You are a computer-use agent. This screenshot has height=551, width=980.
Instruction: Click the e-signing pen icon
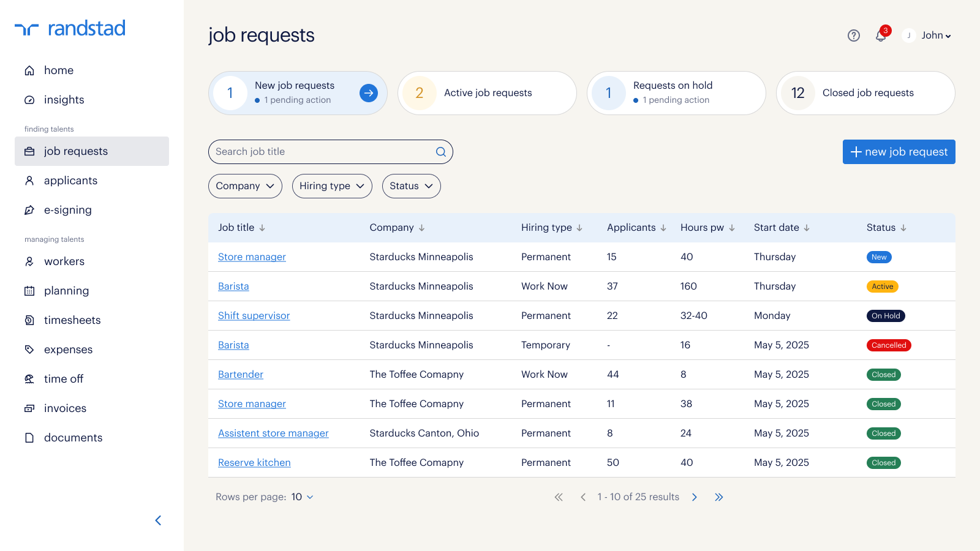29,210
